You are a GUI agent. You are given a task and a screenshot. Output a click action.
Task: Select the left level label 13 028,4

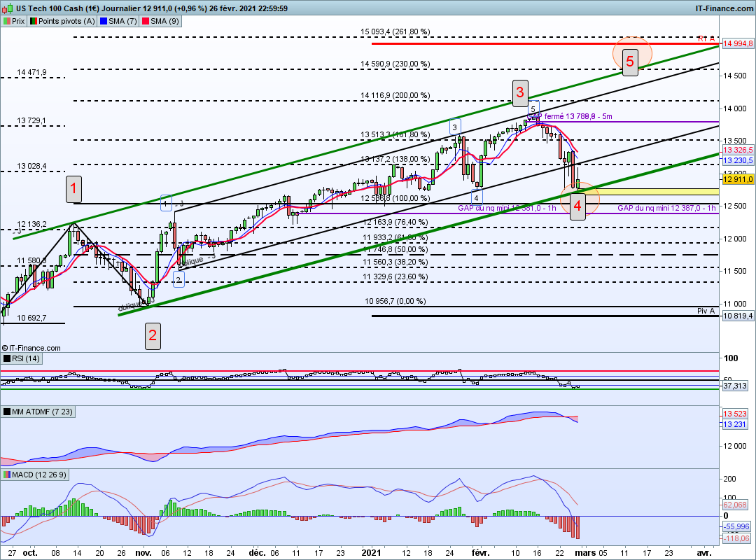coord(31,166)
